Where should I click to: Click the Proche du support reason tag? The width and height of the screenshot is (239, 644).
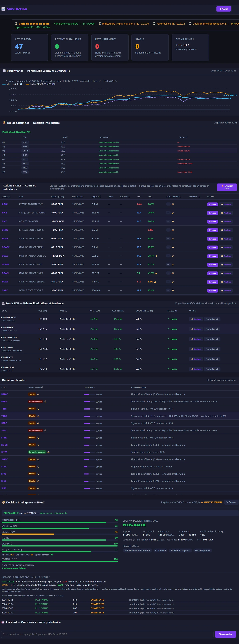[x=180, y=550]
